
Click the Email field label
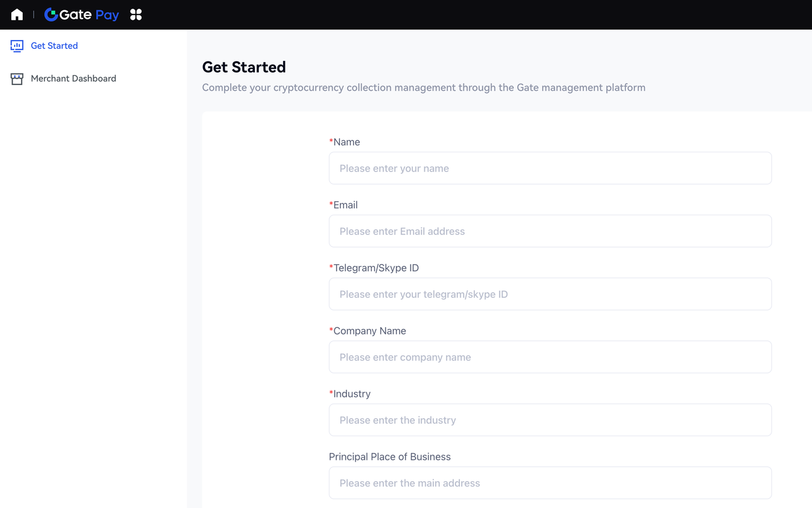click(345, 205)
